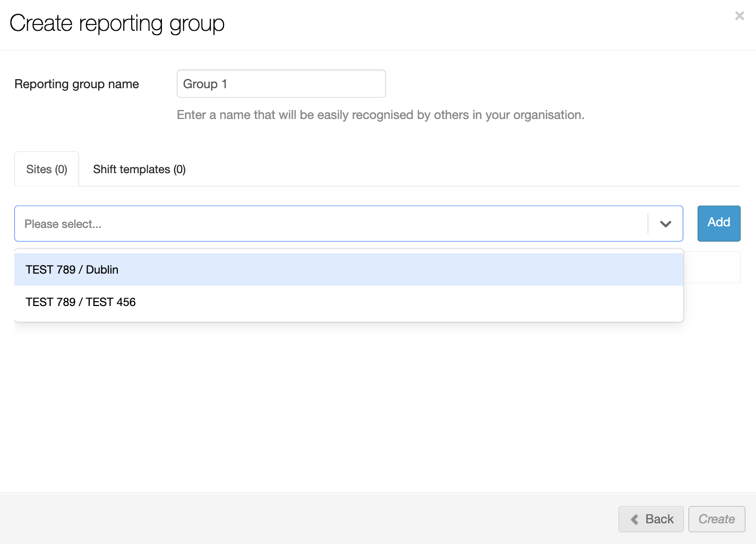Click the tab bar's empty area right of Shift templates
Image resolution: width=756 pixels, height=544 pixels.
(462, 169)
